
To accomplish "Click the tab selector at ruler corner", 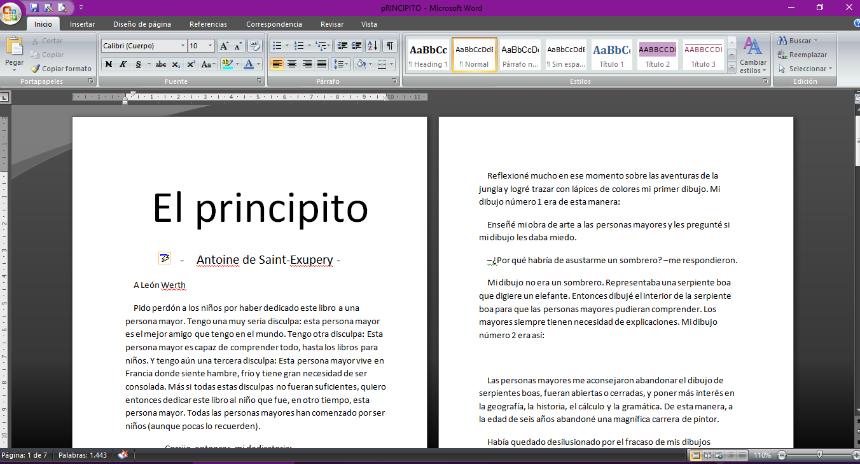I will coord(4,97).
